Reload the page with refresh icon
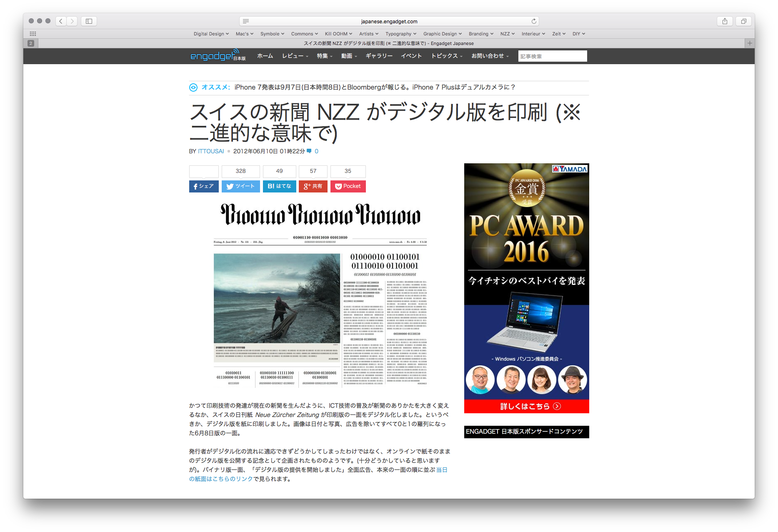The height and width of the screenshot is (532, 778). pyautogui.click(x=534, y=21)
